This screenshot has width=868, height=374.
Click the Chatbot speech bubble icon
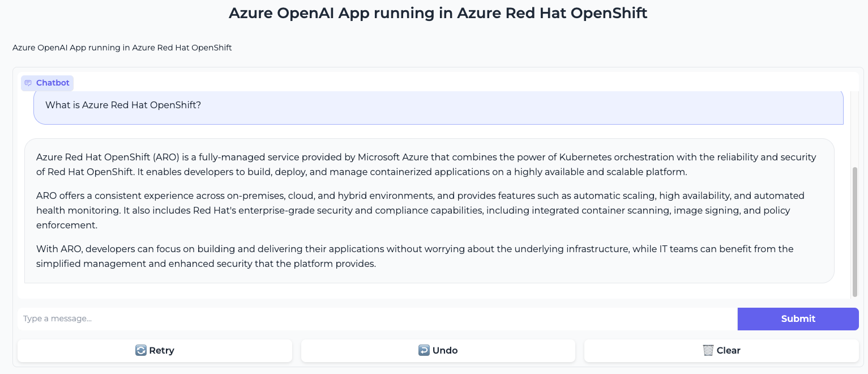[x=28, y=83]
